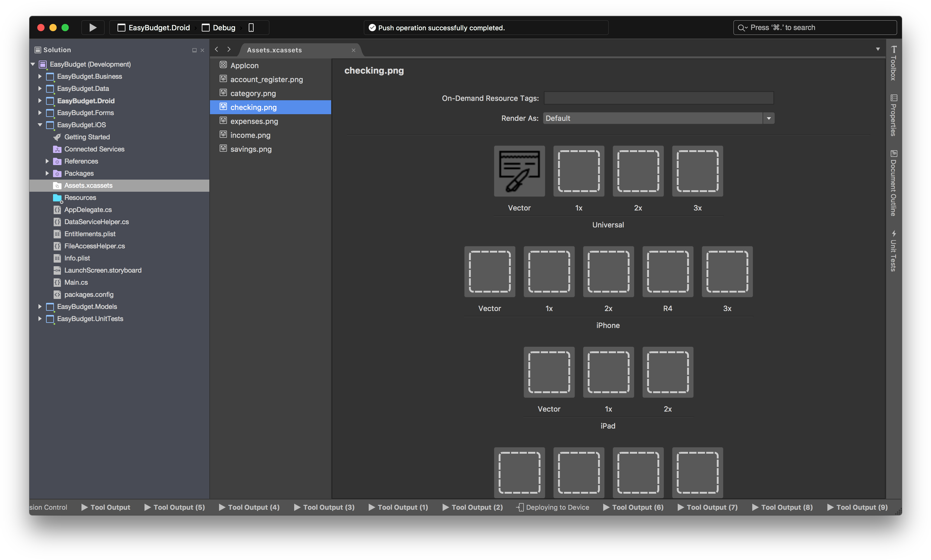The width and height of the screenshot is (931, 560).
Task: Select the AppIcon asset in the asset list
Action: 244,65
